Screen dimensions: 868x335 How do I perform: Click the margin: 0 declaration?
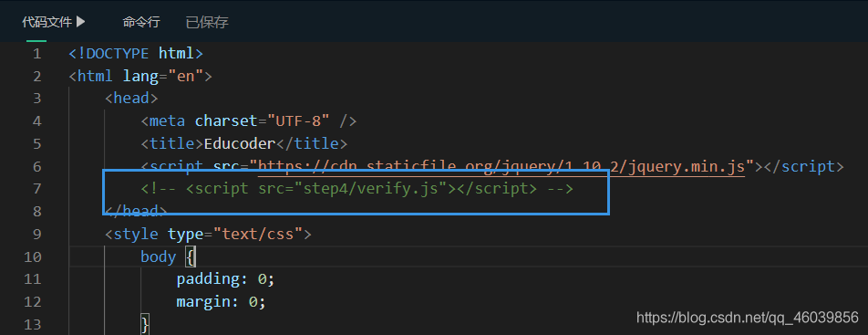pos(222,302)
